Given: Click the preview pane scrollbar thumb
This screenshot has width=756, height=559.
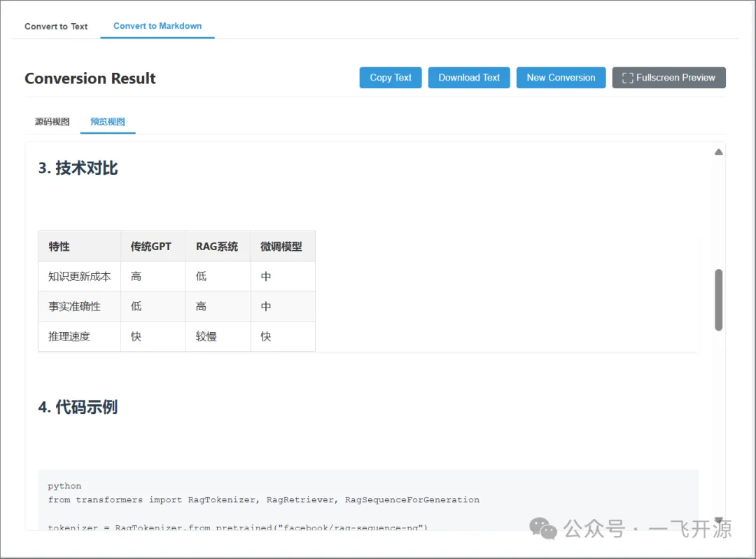Looking at the screenshot, I should click(x=718, y=300).
